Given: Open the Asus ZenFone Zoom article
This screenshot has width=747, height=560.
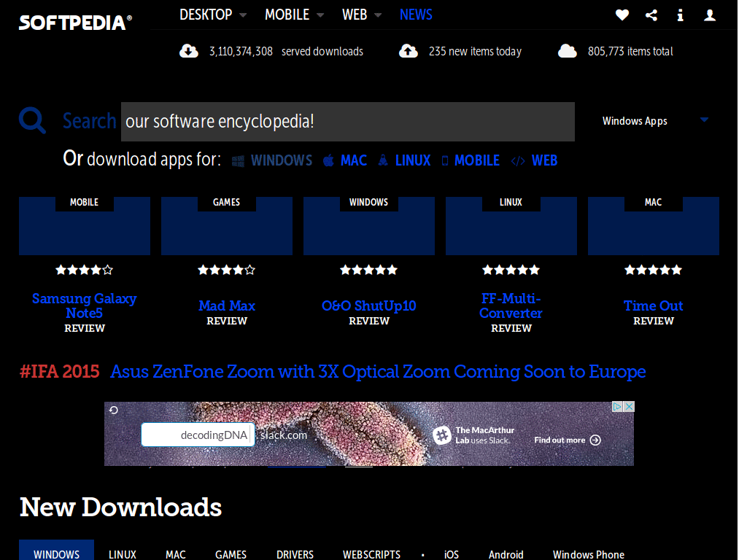Looking at the screenshot, I should tap(377, 372).
